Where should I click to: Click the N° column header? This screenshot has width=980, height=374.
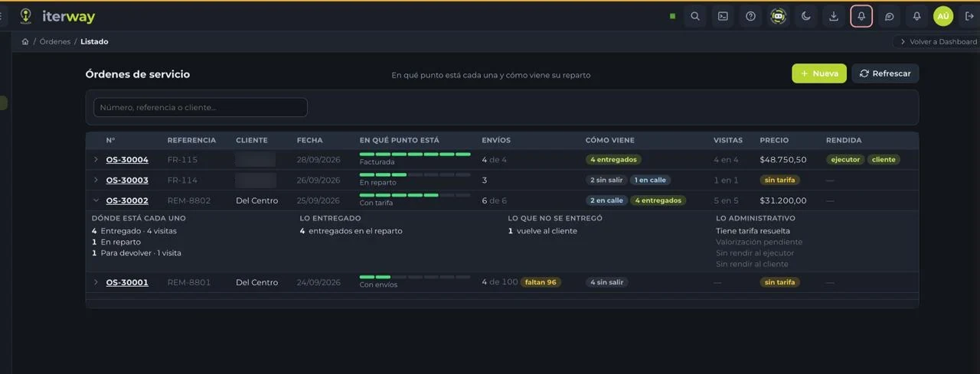tap(110, 141)
